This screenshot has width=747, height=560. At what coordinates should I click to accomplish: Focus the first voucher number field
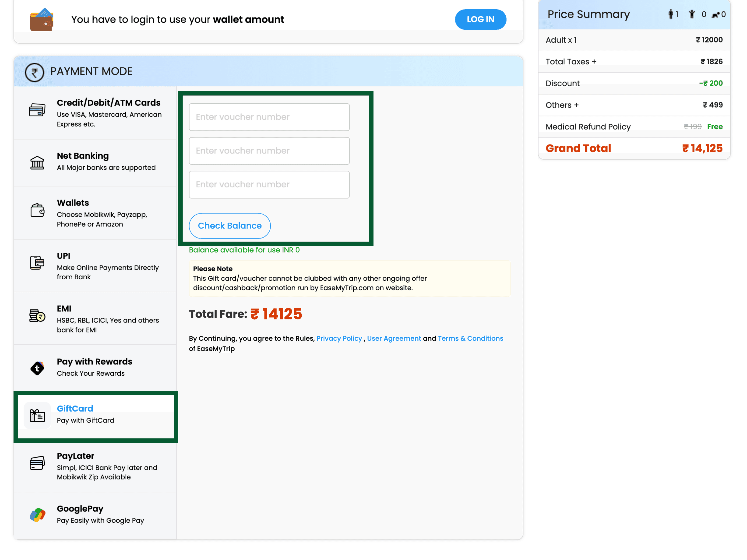(269, 117)
